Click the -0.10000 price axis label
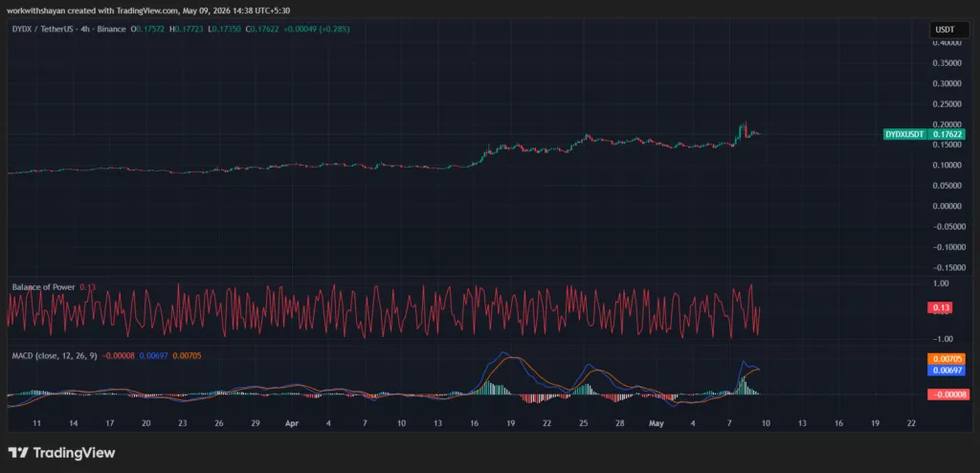The image size is (980, 473). pyautogui.click(x=947, y=247)
